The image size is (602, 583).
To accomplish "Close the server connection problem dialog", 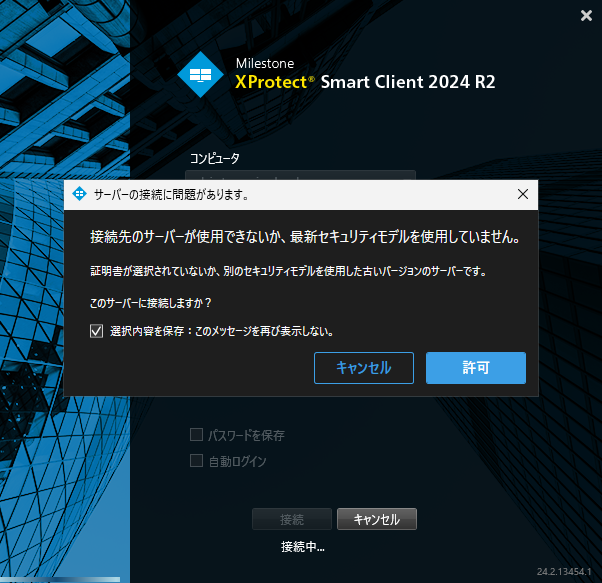I will [x=523, y=194].
